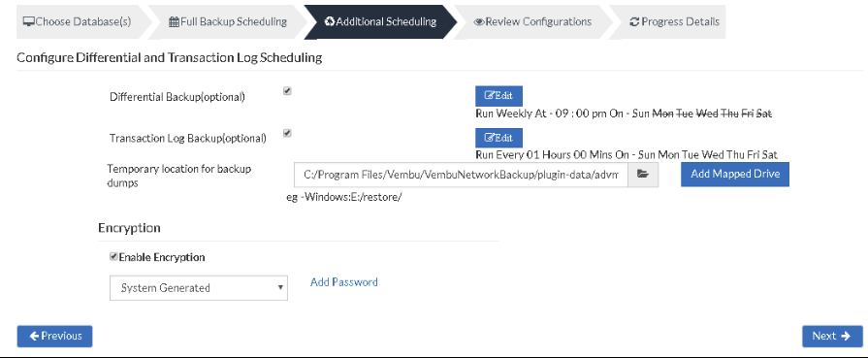Uncheck the Transaction Log Backup checkbox

coord(287,133)
